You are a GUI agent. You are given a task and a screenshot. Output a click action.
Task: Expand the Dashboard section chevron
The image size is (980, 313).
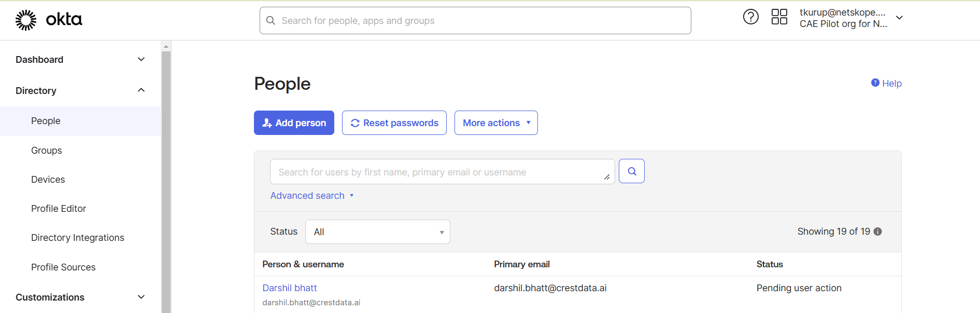[141, 59]
